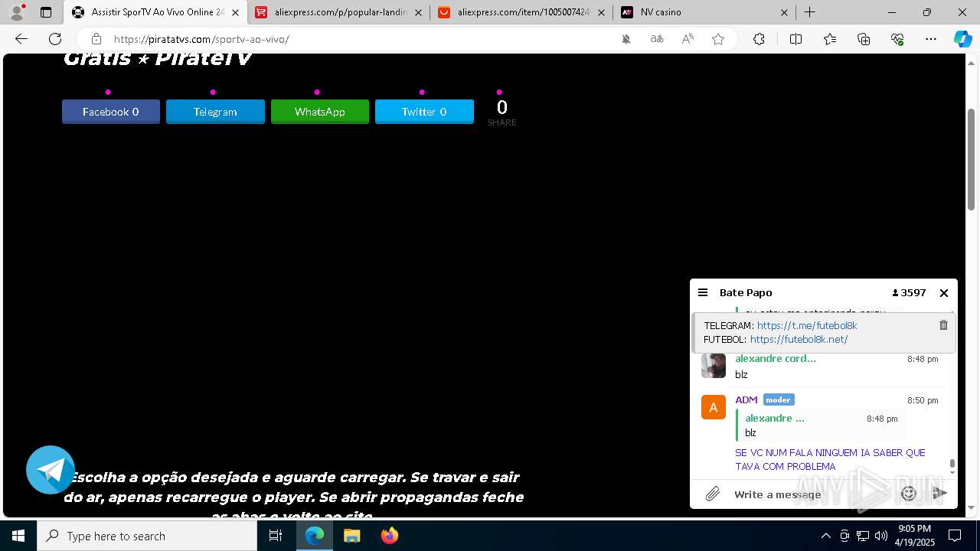Viewport: 980px width, 551px height.
Task: Start Read aloud
Action: [x=688, y=39]
